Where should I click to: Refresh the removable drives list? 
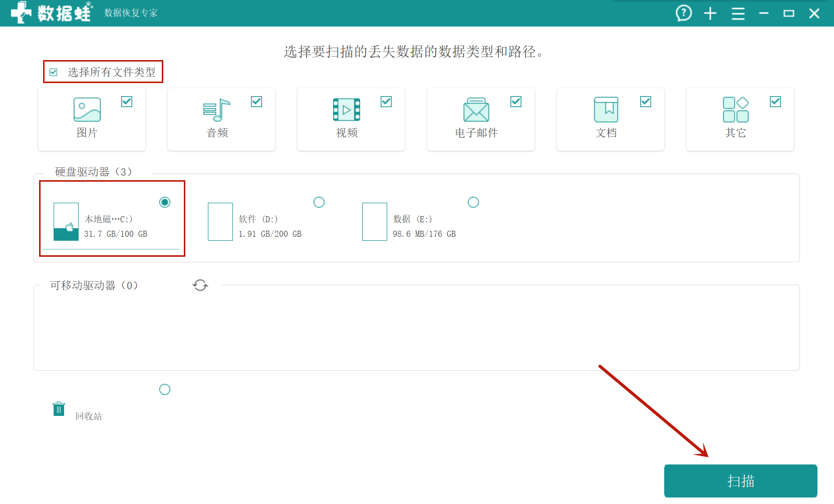pyautogui.click(x=200, y=285)
